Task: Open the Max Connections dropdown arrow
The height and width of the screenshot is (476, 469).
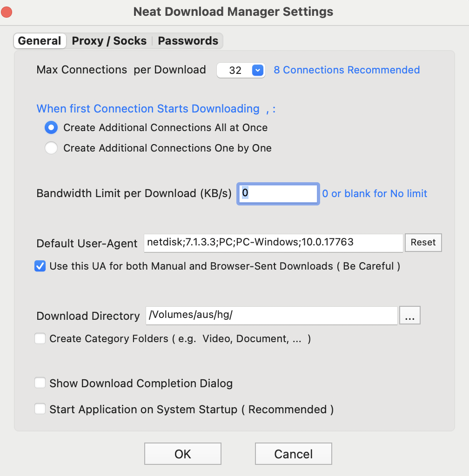Action: [257, 70]
